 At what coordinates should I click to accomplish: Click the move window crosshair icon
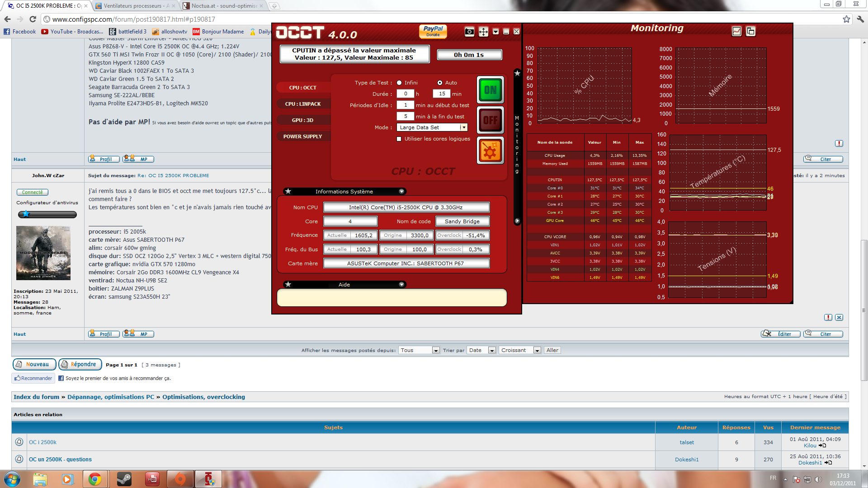pyautogui.click(x=483, y=32)
